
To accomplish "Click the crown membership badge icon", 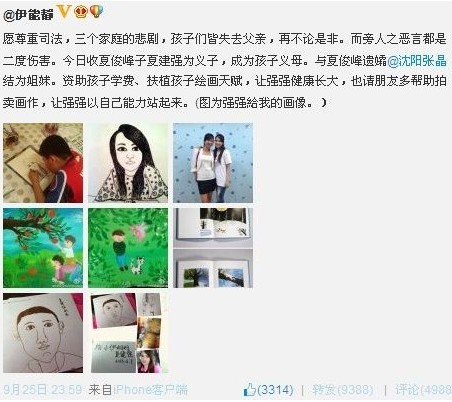I will click(x=80, y=12).
